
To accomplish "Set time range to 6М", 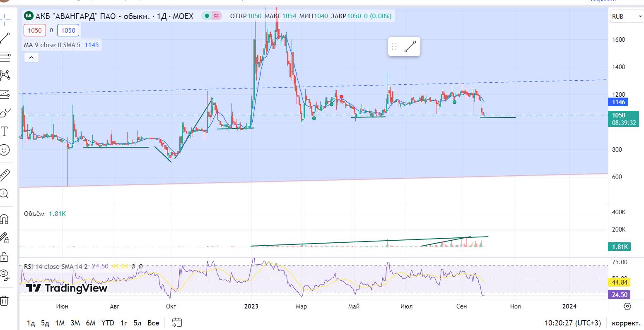I will (x=91, y=323).
